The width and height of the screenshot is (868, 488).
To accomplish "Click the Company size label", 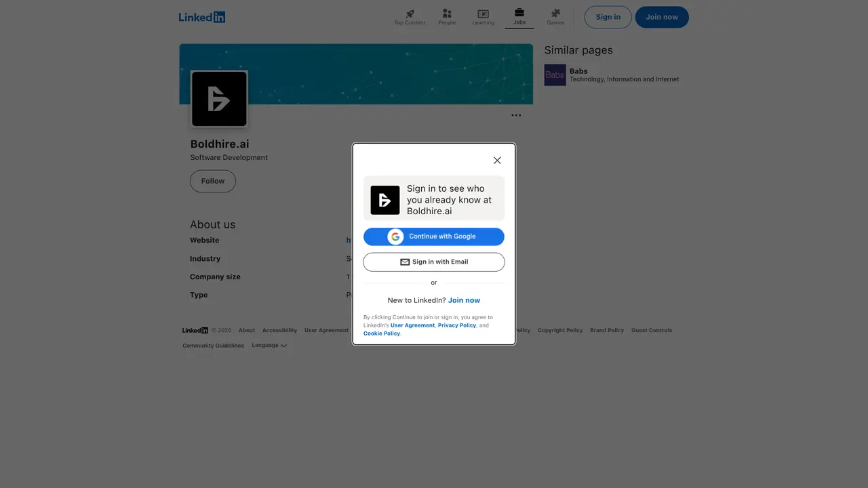I will click(x=215, y=277).
